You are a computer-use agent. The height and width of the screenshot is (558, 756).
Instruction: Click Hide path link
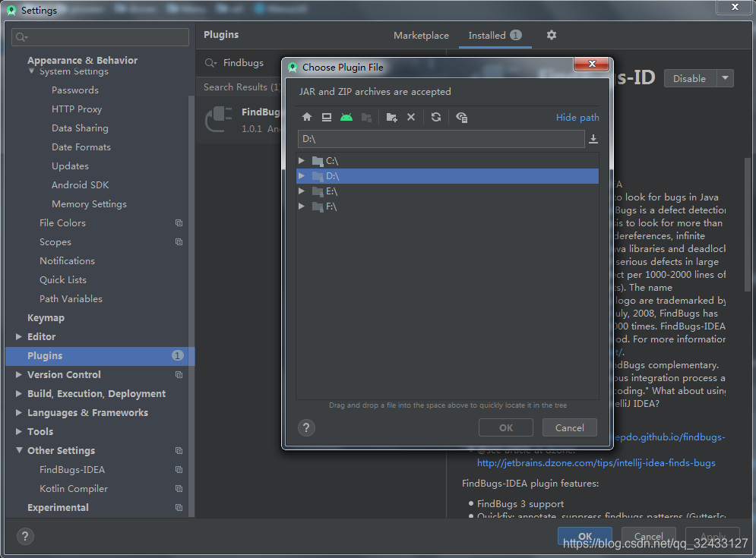click(x=577, y=117)
